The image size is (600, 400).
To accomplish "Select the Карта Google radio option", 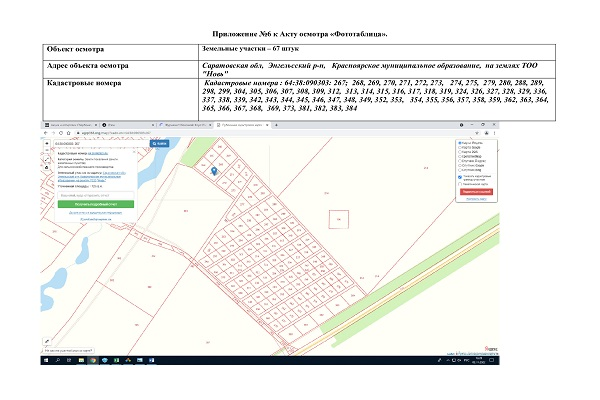I will pos(458,149).
